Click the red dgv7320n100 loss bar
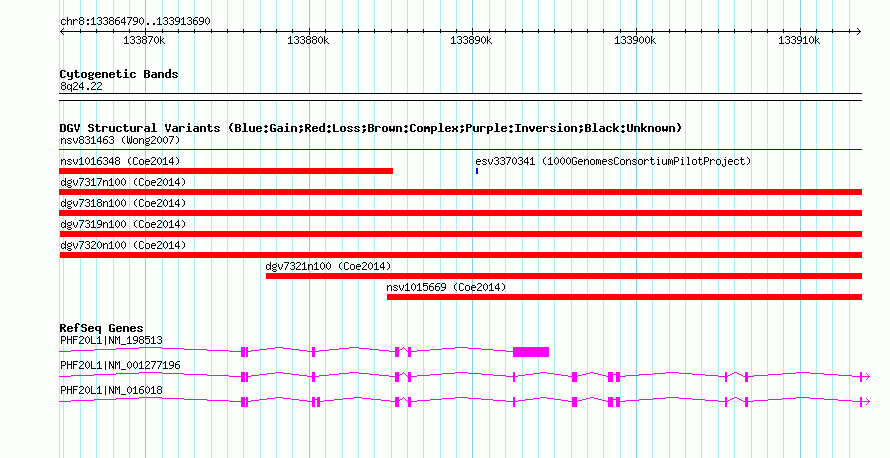Image resolution: width=890 pixels, height=458 pixels. pos(461,255)
